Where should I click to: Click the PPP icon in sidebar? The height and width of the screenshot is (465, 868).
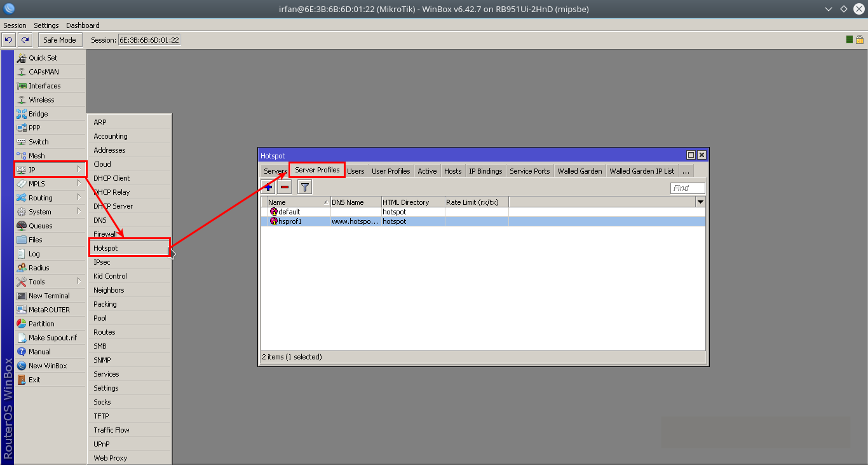pos(22,128)
